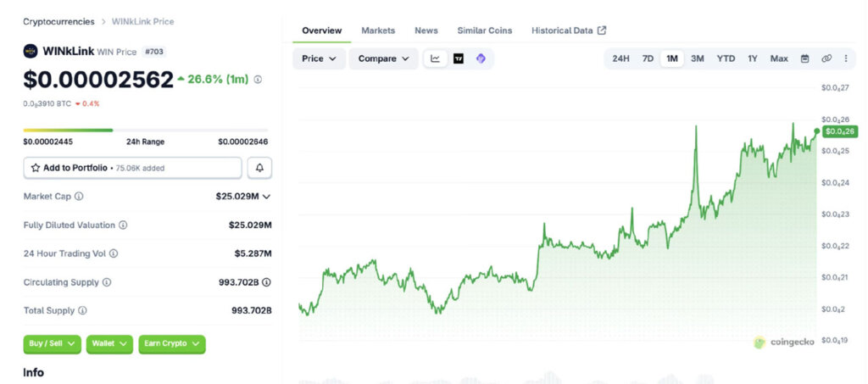The image size is (868, 384).
Task: Select the 1M time range
Action: 672,58
